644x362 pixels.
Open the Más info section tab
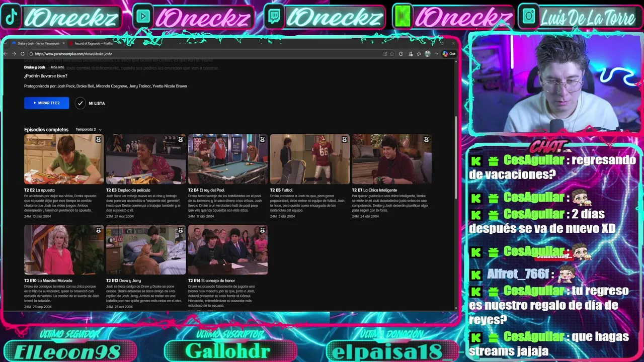coord(57,67)
